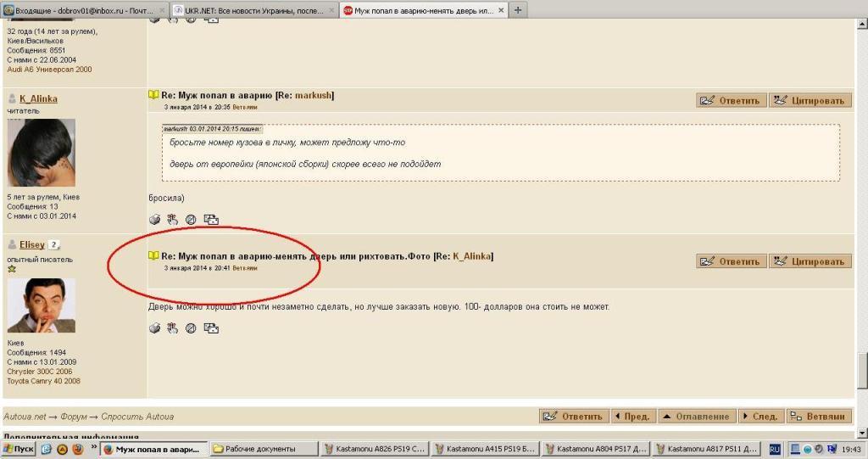
Task: Click the hand icon under K_Alinka's post
Action: (172, 220)
